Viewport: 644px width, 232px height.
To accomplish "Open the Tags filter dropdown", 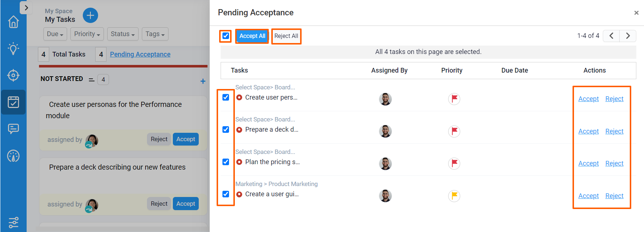I will pyautogui.click(x=155, y=34).
